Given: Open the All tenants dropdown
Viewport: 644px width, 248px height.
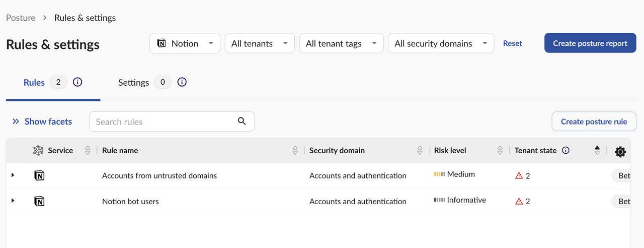Looking at the screenshot, I should tap(260, 43).
